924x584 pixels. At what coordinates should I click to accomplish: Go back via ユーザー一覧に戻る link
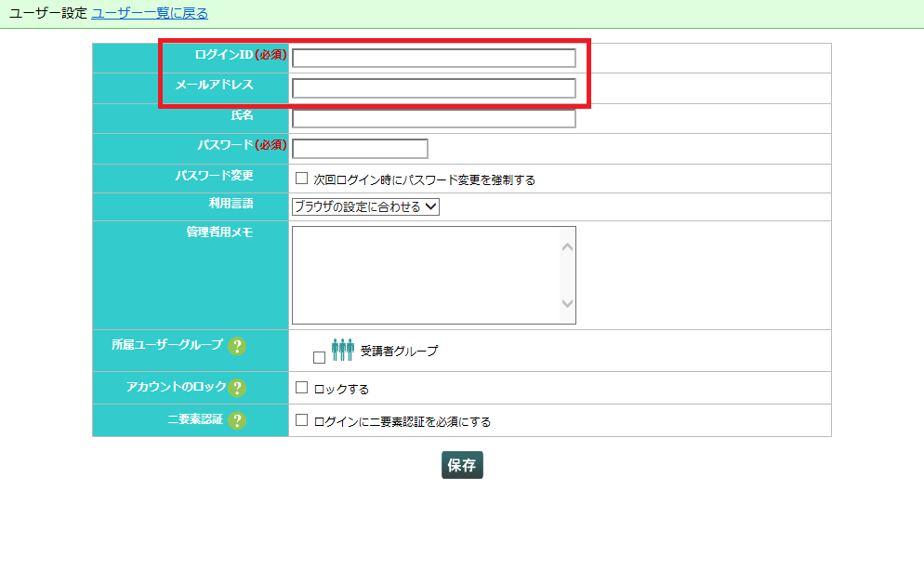click(150, 13)
